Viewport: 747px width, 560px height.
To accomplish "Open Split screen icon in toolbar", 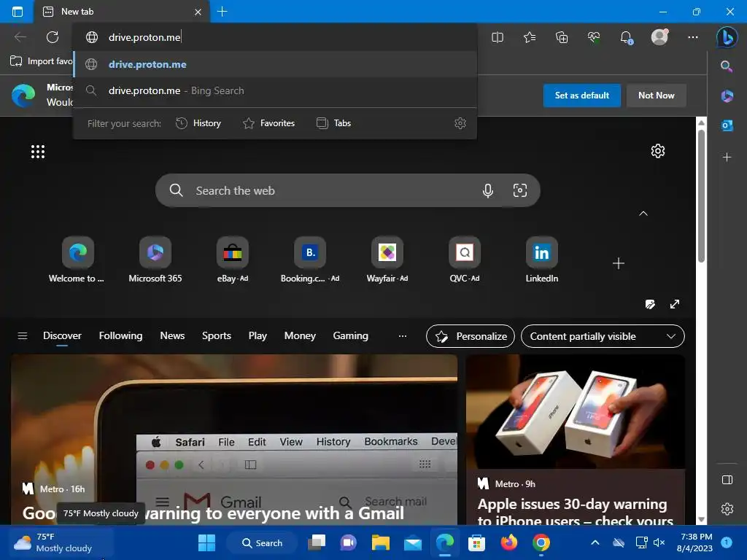I will (x=498, y=37).
